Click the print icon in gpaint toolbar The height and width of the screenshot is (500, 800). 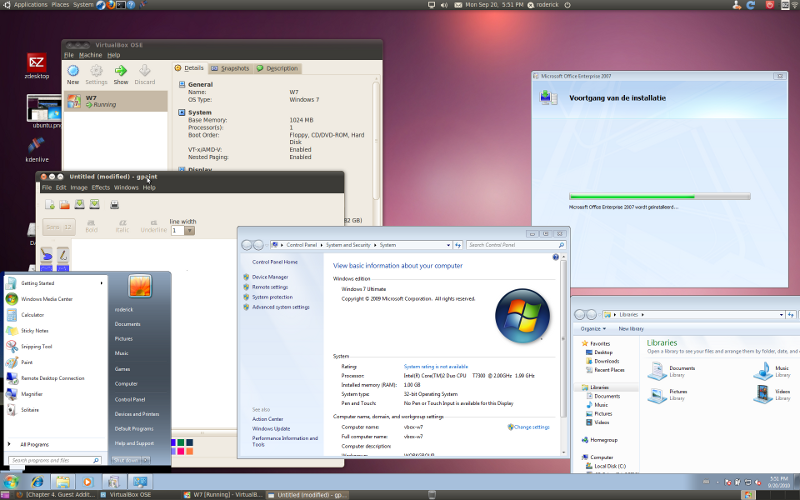click(114, 205)
